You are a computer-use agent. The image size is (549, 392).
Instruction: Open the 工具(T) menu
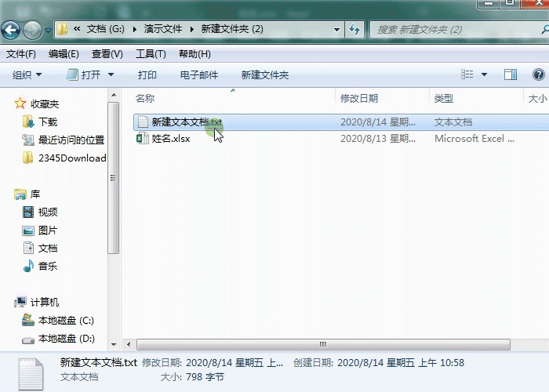tap(151, 54)
